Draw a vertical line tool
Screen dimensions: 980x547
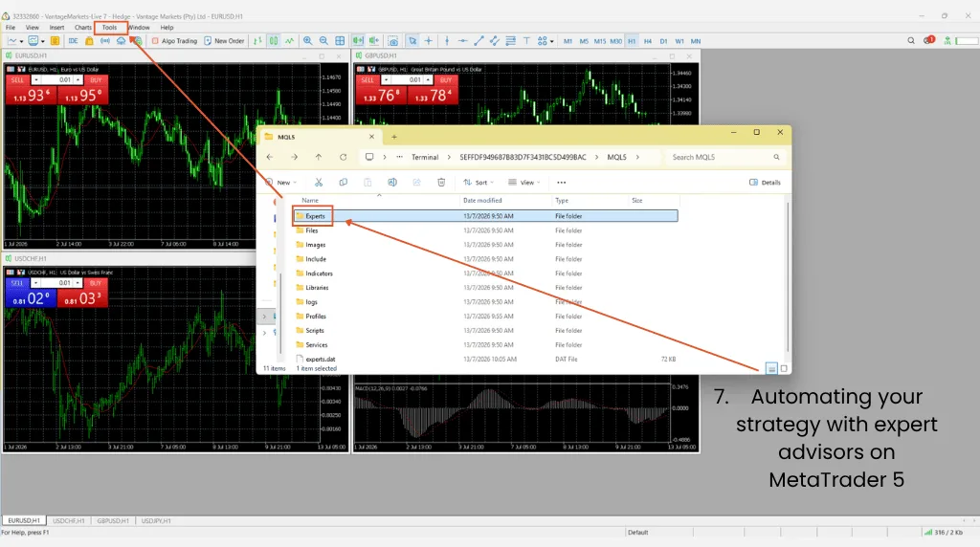coord(447,41)
